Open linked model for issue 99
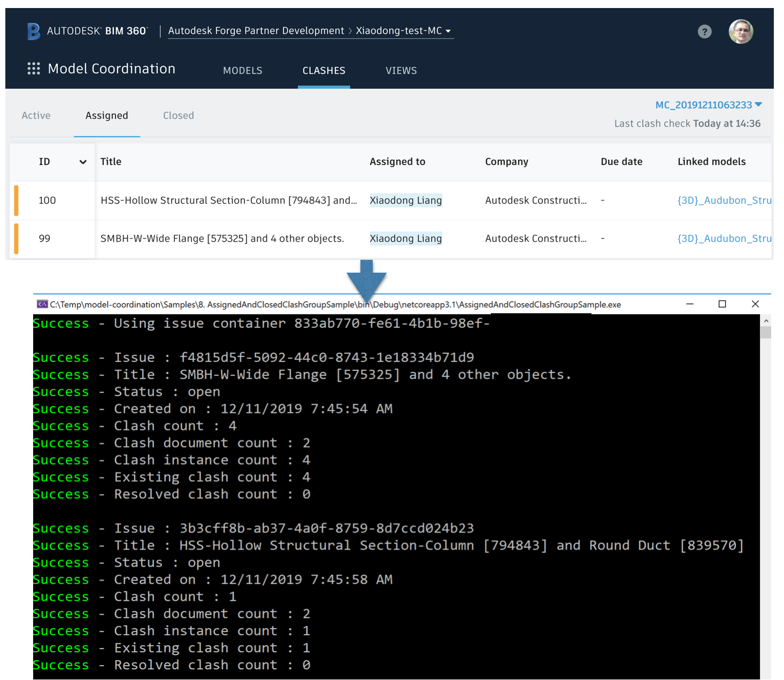Viewport: 784px width, 680px height. click(x=724, y=238)
